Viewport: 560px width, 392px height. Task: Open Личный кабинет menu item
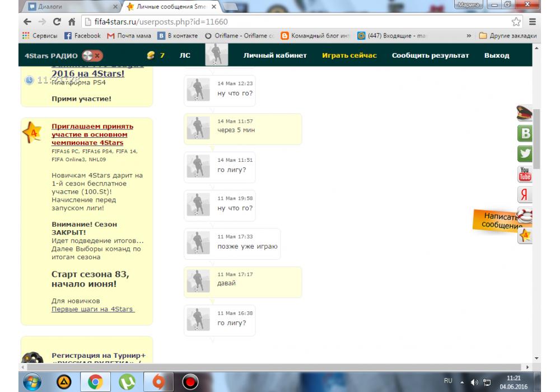tap(274, 55)
